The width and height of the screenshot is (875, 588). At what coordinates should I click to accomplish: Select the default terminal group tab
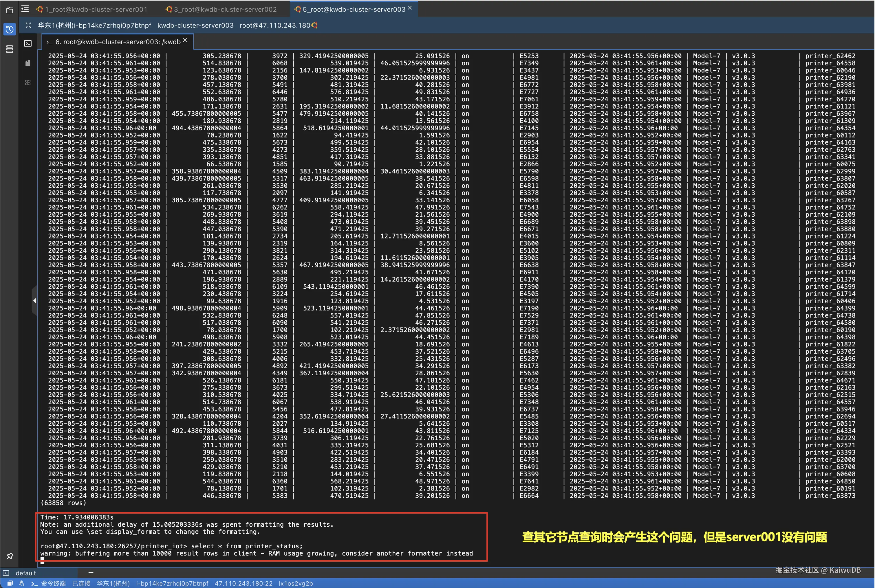[25, 573]
